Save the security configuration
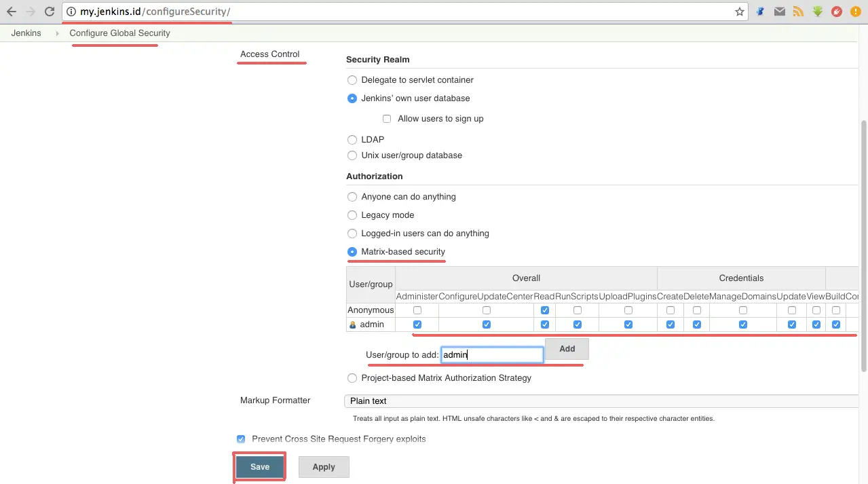The image size is (868, 484). [x=260, y=467]
